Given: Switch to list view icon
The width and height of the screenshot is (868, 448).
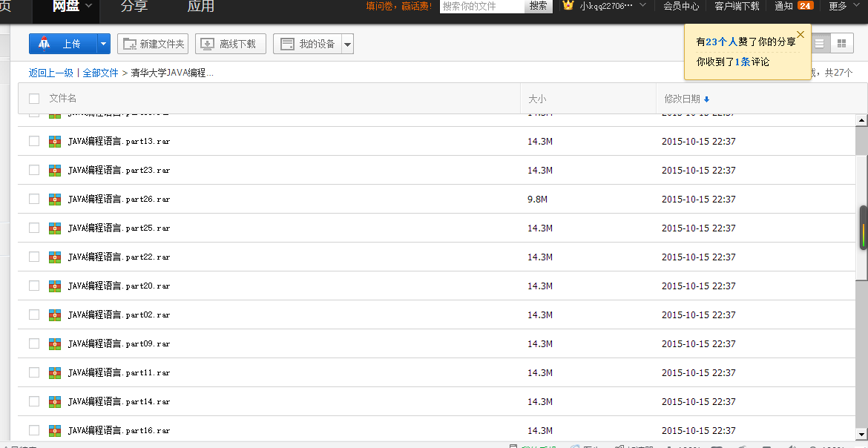Looking at the screenshot, I should [820, 44].
